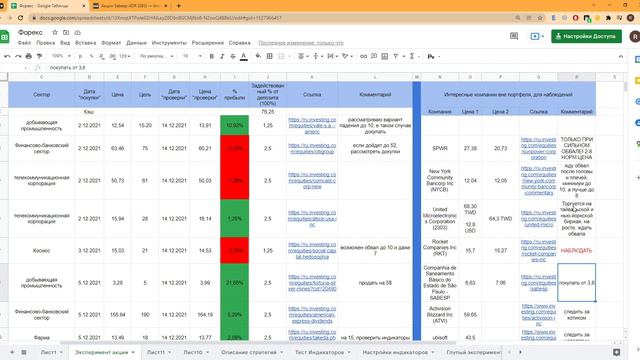Open the text wrapping dropdown
The width and height of the screenshot is (640, 360).
(332, 56)
